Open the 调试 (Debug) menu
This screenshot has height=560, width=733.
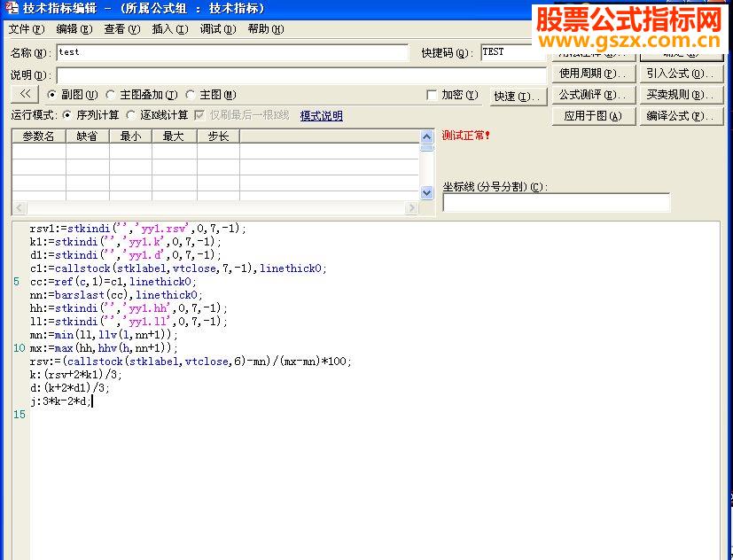(220, 28)
